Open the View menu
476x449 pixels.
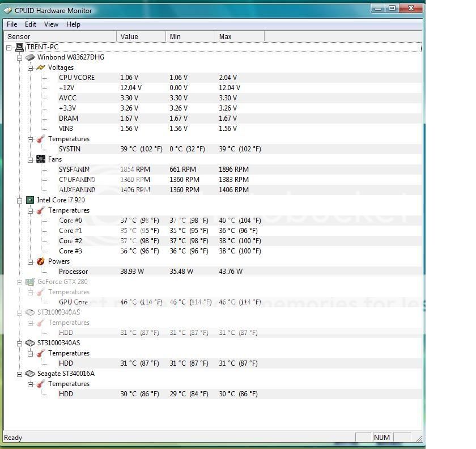51,24
